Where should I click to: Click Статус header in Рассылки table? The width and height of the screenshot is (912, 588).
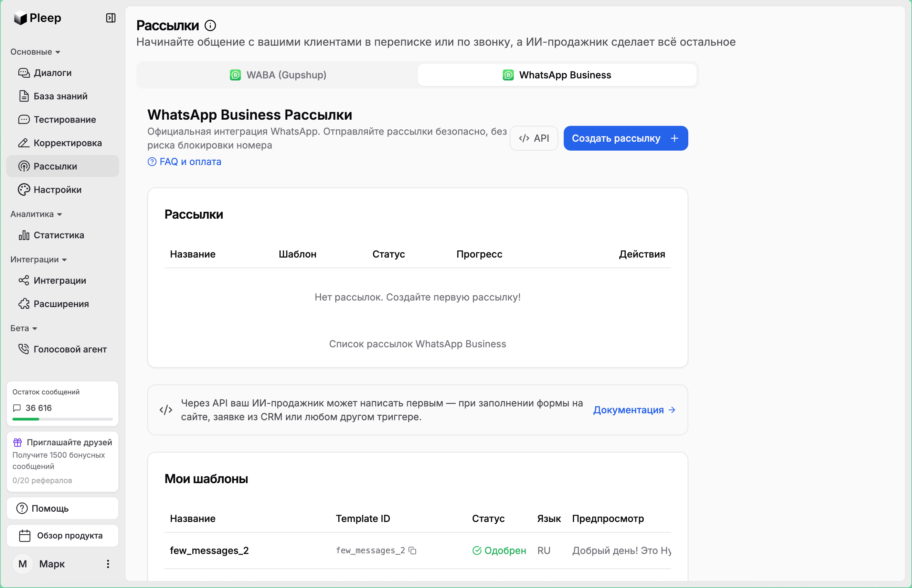[x=389, y=254]
